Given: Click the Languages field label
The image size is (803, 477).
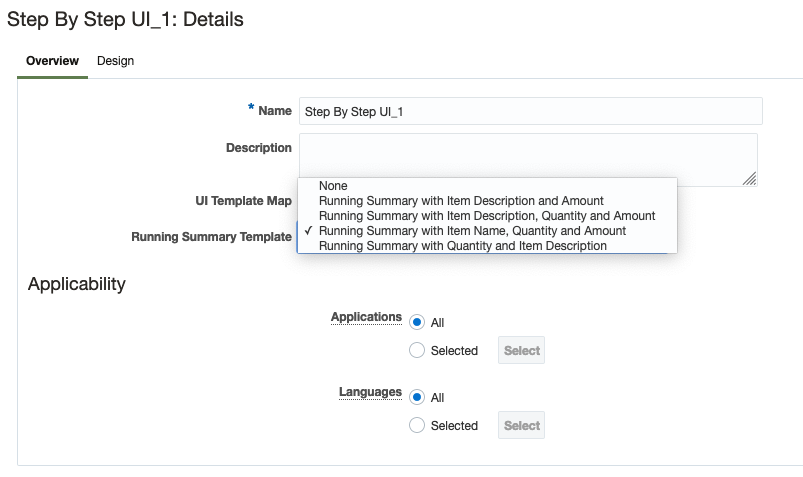Looking at the screenshot, I should tap(370, 392).
